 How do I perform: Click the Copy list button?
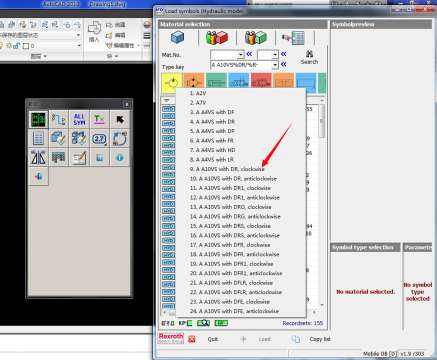[320, 339]
